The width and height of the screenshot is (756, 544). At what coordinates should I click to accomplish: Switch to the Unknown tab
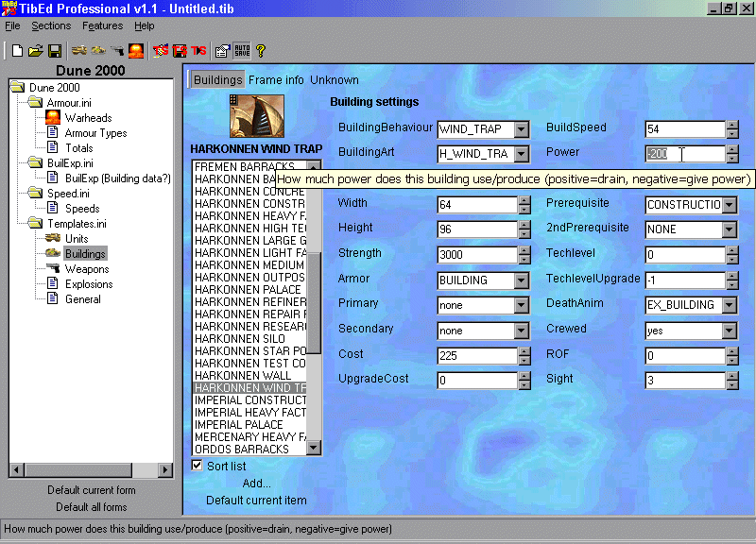point(335,80)
